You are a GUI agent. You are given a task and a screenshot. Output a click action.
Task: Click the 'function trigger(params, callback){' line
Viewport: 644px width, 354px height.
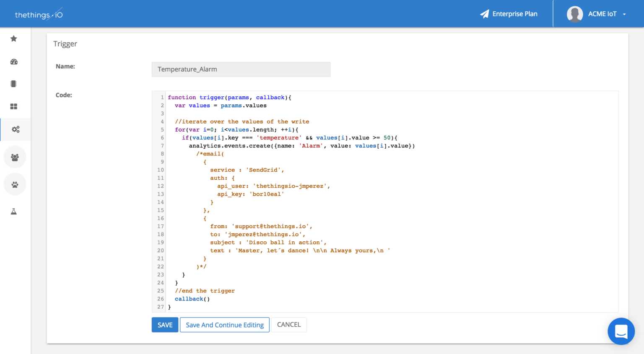[x=230, y=98]
